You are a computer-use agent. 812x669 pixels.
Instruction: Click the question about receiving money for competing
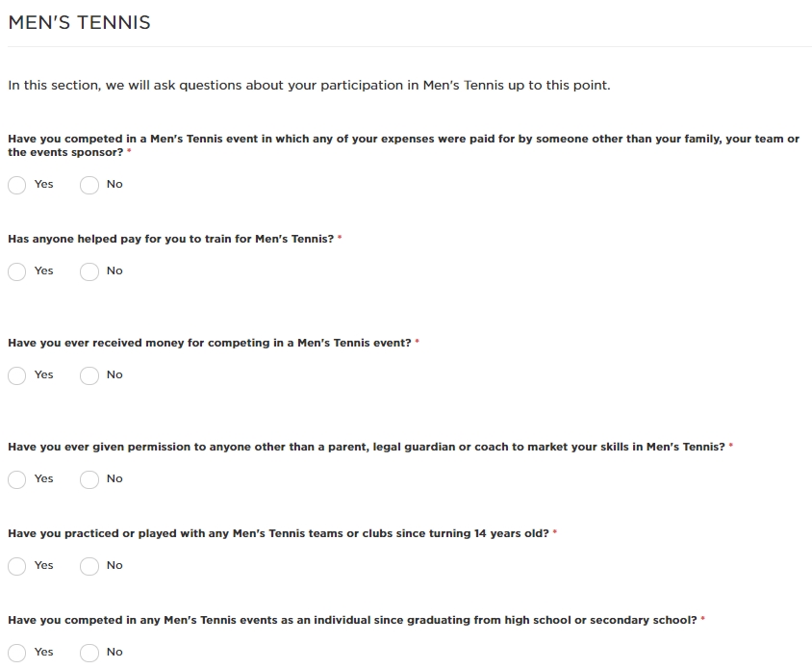[209, 343]
